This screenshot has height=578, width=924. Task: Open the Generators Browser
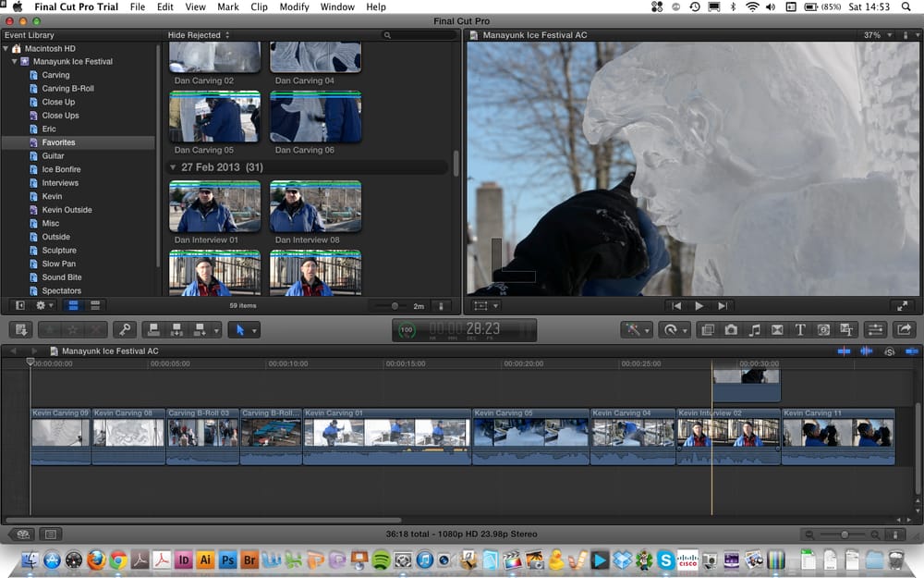823,330
